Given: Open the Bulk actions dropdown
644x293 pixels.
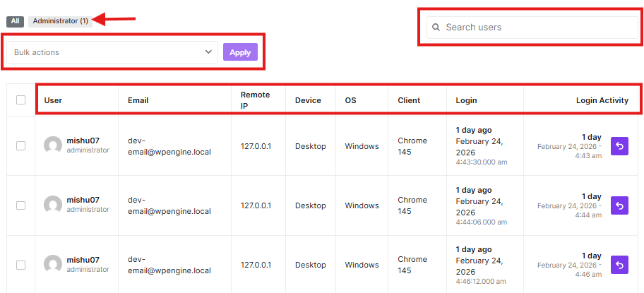Looking at the screenshot, I should pos(113,52).
